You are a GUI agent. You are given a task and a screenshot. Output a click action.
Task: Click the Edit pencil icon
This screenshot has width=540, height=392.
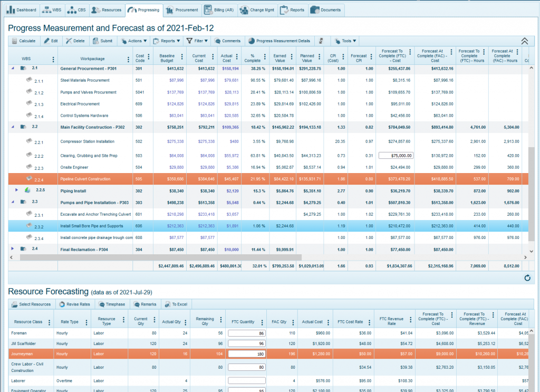pos(46,41)
